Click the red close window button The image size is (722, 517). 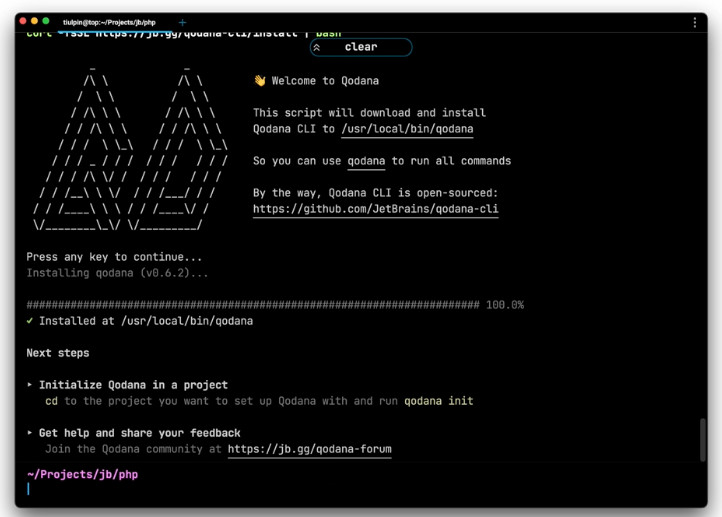23,21
